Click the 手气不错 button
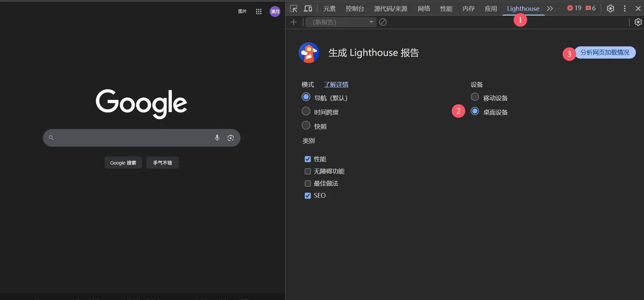Image resolution: width=644 pixels, height=300 pixels. coord(162,163)
